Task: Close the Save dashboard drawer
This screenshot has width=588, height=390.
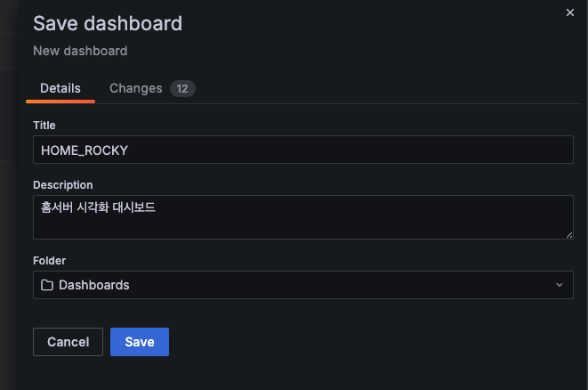Action: (570, 12)
